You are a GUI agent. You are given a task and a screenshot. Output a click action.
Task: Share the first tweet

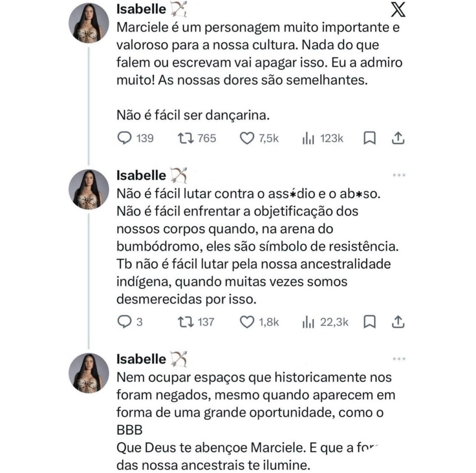[398, 138]
